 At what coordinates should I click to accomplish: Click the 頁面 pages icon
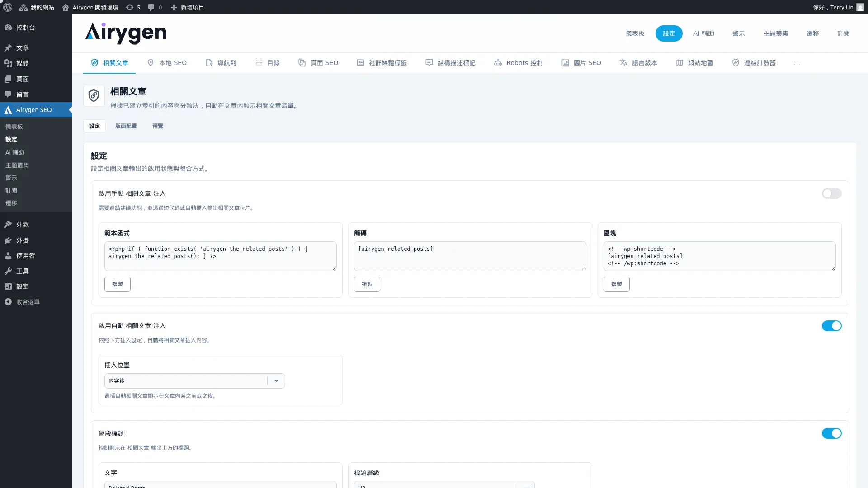pyautogui.click(x=8, y=79)
